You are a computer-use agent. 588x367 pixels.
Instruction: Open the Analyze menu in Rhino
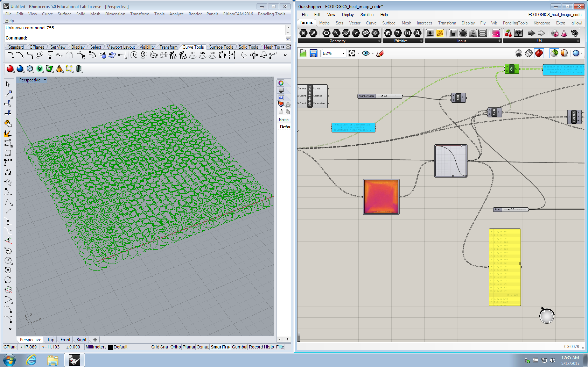(176, 14)
